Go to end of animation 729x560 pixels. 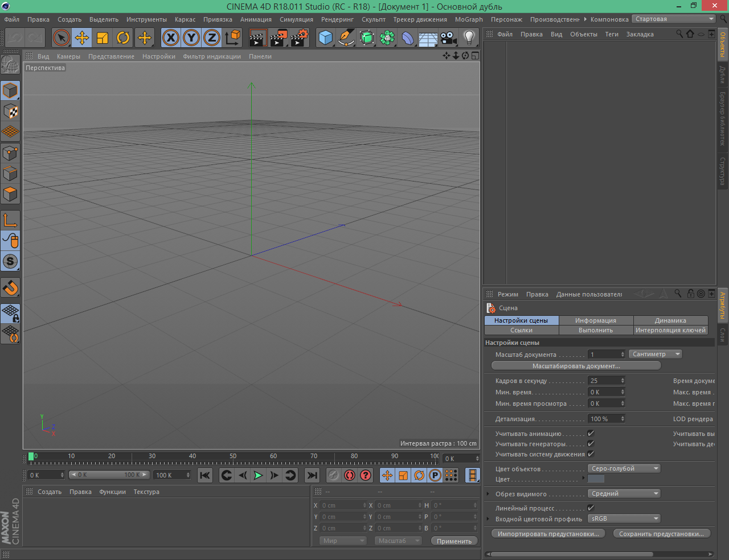coord(312,475)
